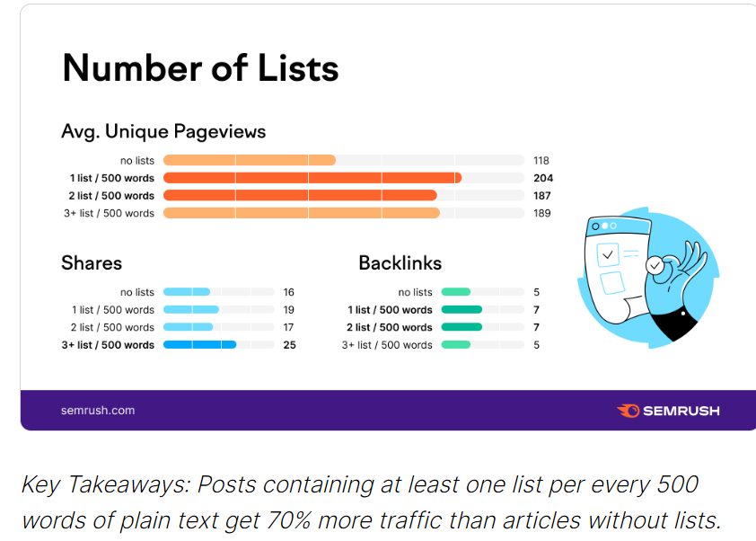This screenshot has height=541, width=756.
Task: Click the 3+ list backlinks bar
Action: pyautogui.click(x=455, y=344)
